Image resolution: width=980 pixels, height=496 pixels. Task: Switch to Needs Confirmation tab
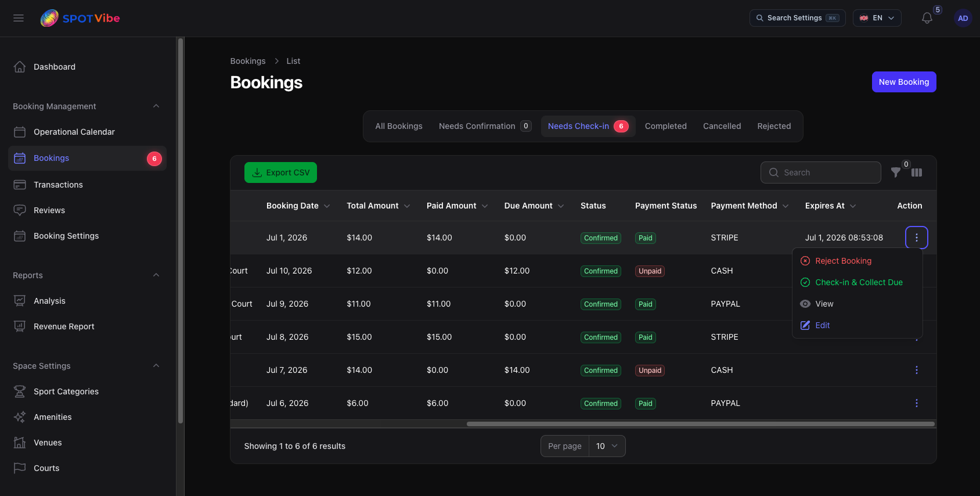coord(485,126)
